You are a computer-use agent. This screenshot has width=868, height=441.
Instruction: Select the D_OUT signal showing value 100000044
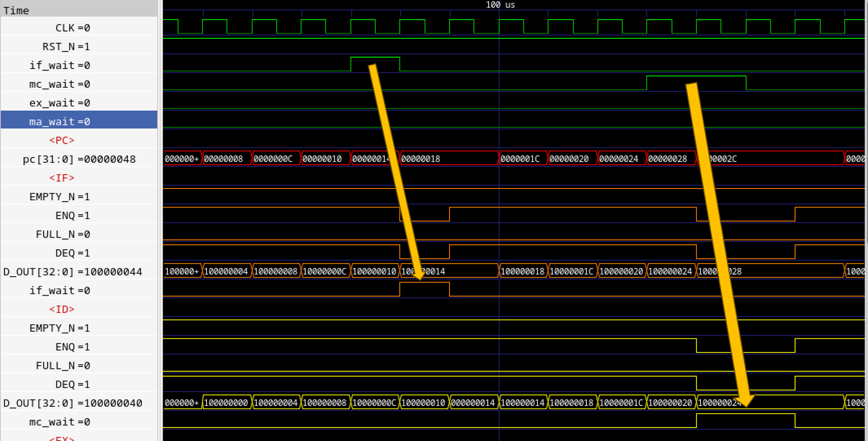point(72,272)
